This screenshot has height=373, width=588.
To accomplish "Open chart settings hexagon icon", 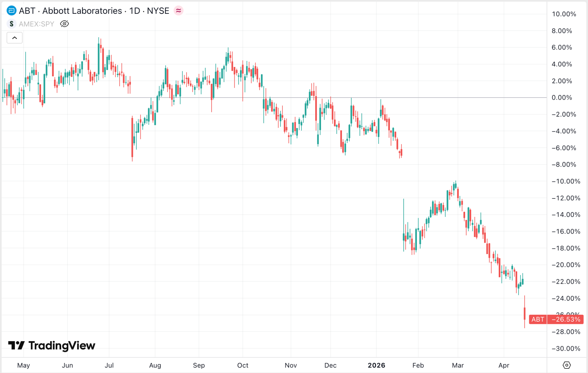I will (x=566, y=365).
